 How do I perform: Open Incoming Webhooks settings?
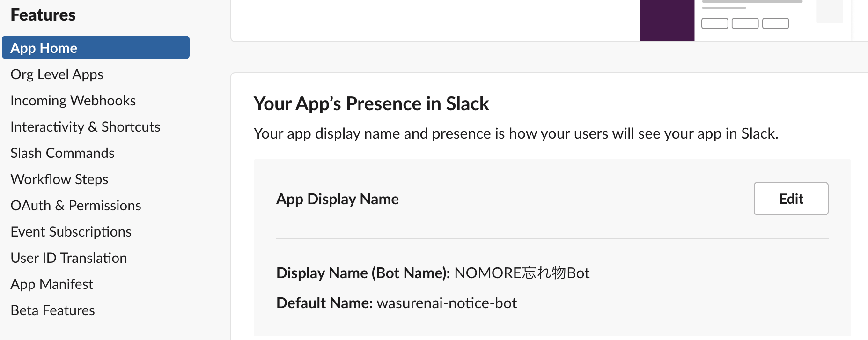pos(73,101)
